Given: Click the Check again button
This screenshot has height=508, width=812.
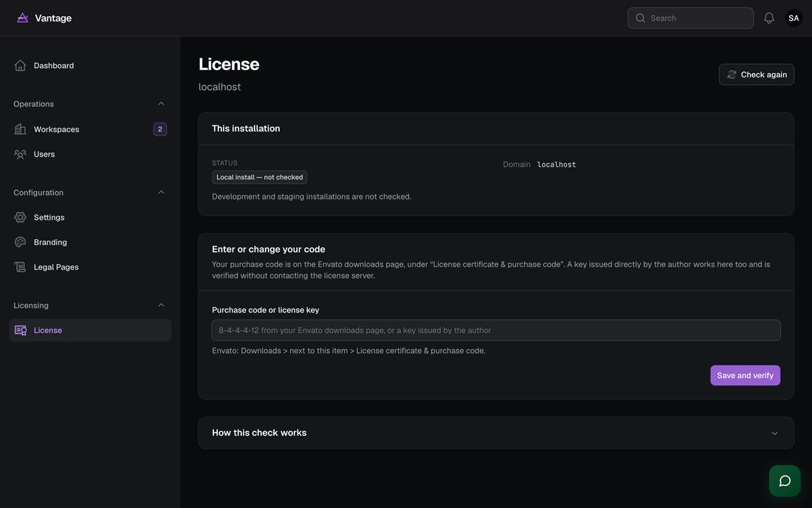Looking at the screenshot, I should click(x=756, y=75).
